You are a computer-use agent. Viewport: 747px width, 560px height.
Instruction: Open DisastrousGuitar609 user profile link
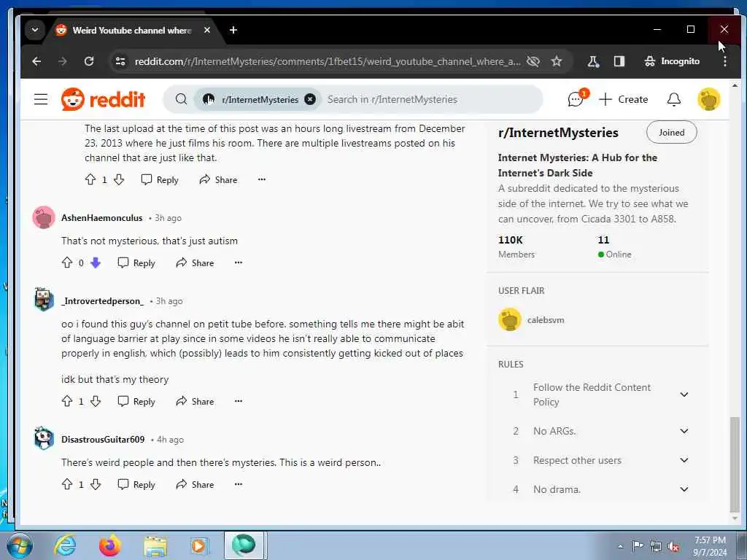click(x=103, y=439)
